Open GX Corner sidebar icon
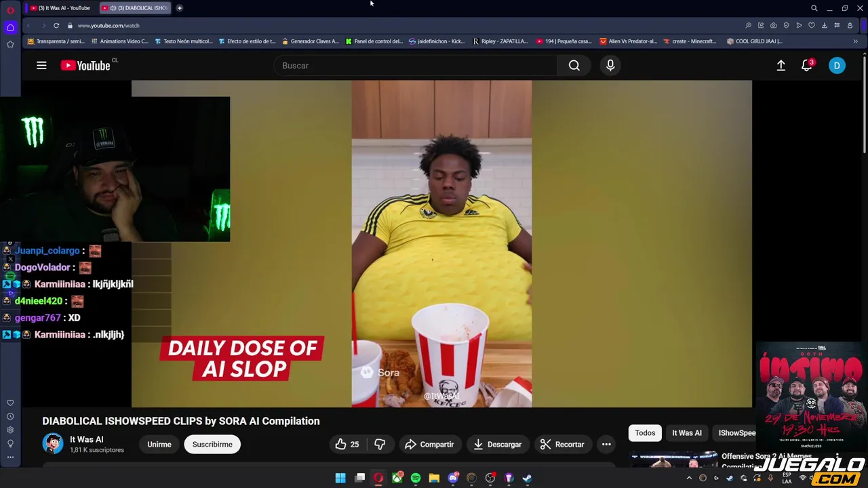868x488 pixels. coord(10,27)
